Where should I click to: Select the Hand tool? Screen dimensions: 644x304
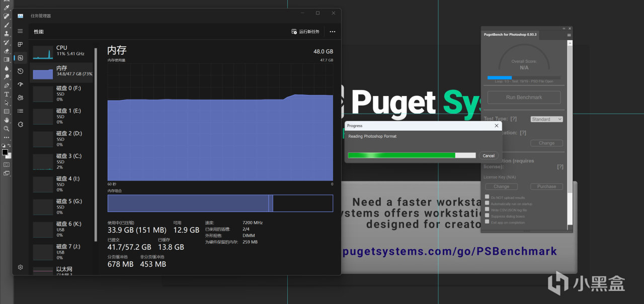coord(7,120)
